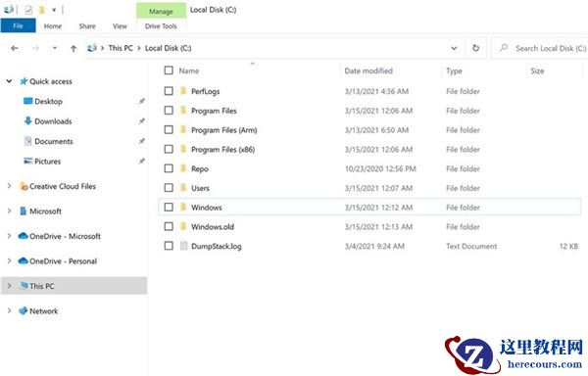Open the File tab

(x=18, y=25)
